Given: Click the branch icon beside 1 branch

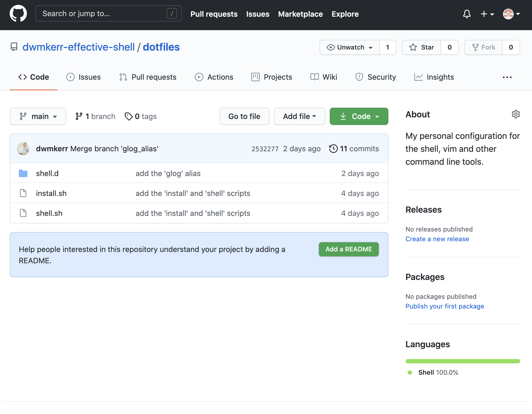Looking at the screenshot, I should click(x=79, y=116).
